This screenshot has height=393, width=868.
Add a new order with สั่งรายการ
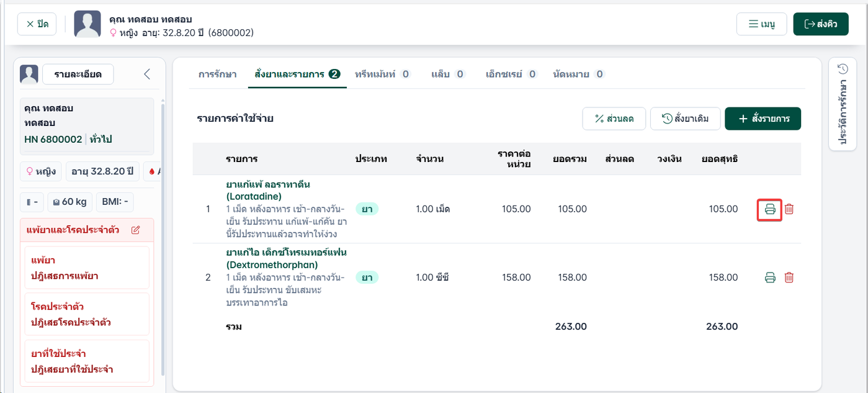763,119
